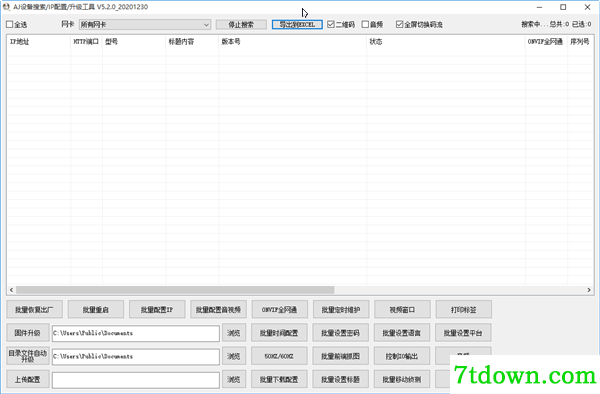Viewport: 600px width, 394px height.
Task: Enable the 音频 checkbox
Action: (365, 24)
